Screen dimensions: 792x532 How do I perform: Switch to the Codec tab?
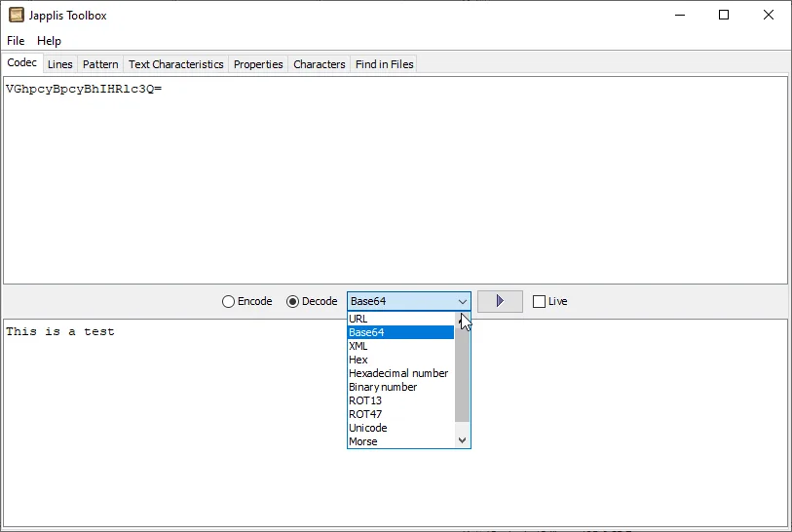click(21, 62)
